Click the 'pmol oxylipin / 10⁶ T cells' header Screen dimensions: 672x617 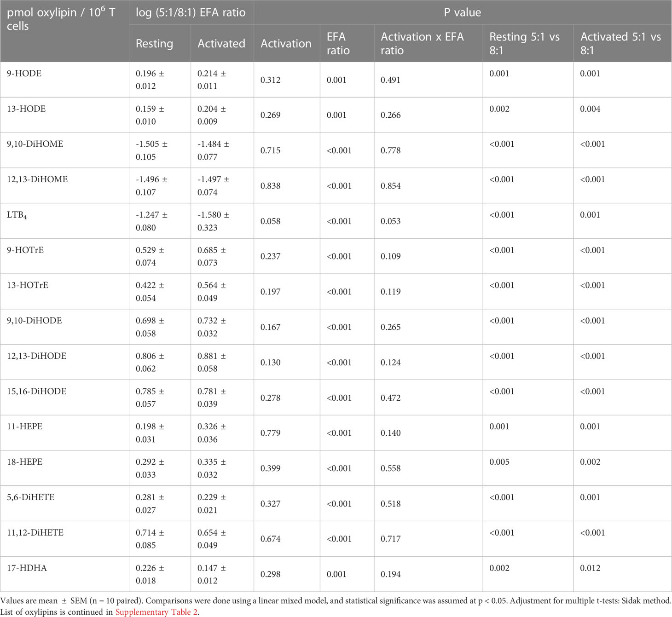pyautogui.click(x=61, y=19)
